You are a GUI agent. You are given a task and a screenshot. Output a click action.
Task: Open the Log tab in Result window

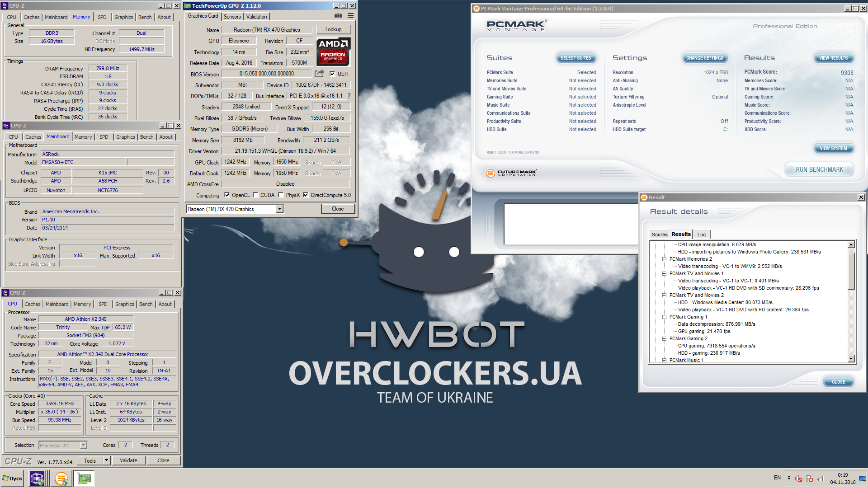click(702, 235)
